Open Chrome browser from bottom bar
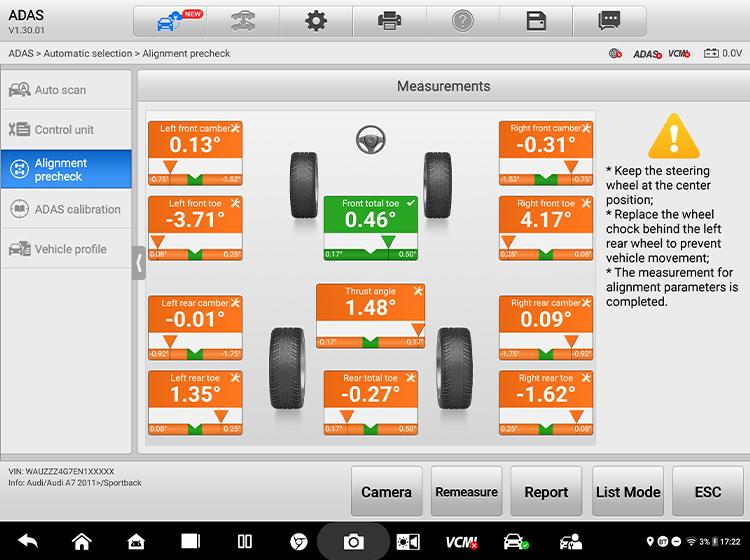The height and width of the screenshot is (560, 750). (x=298, y=541)
